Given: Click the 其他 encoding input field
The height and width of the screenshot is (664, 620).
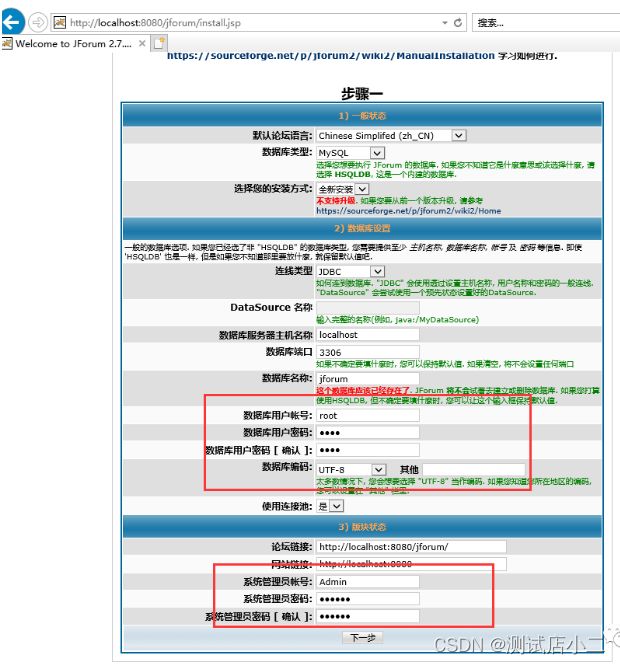Looking at the screenshot, I should coord(474,469).
